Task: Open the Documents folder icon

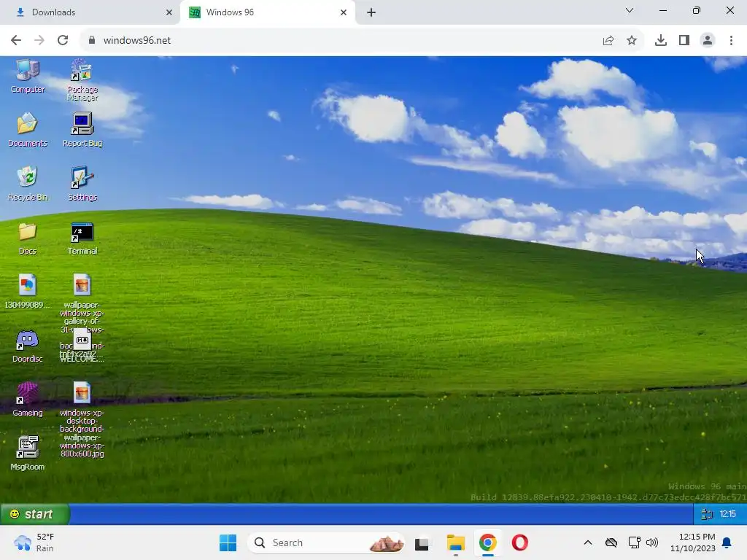Action: tap(28, 130)
